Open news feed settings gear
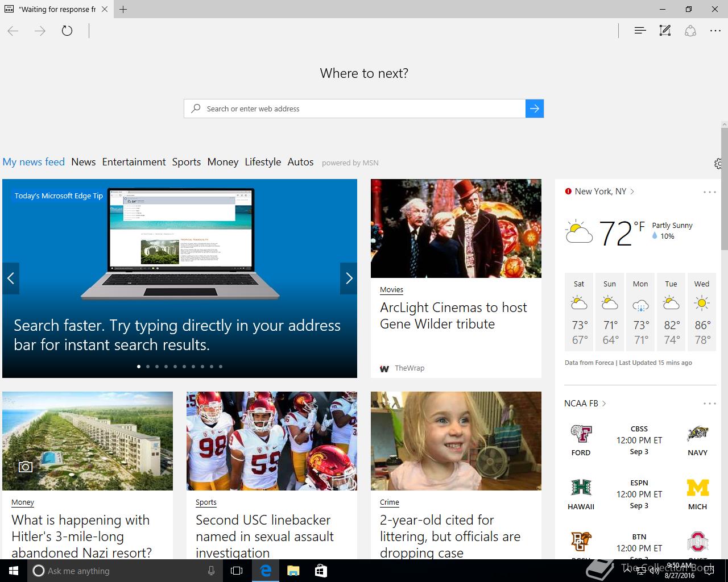728x582 pixels. [x=719, y=164]
